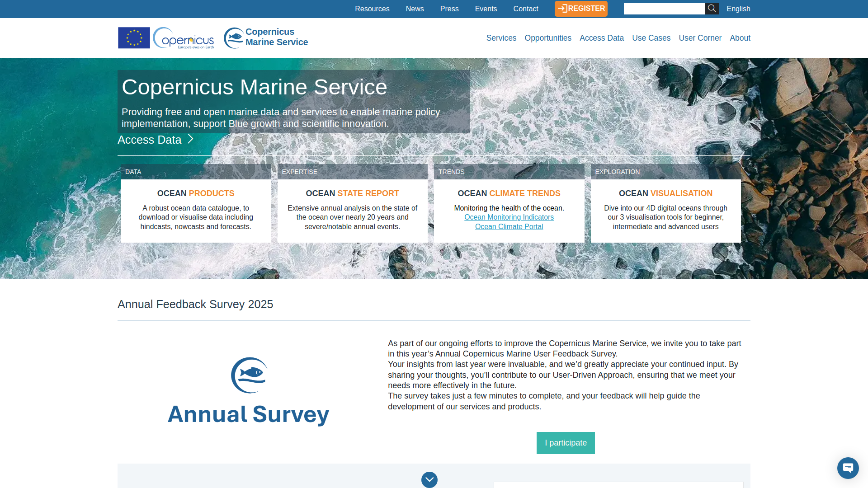Click the EXPERTISE card label

coord(299,172)
